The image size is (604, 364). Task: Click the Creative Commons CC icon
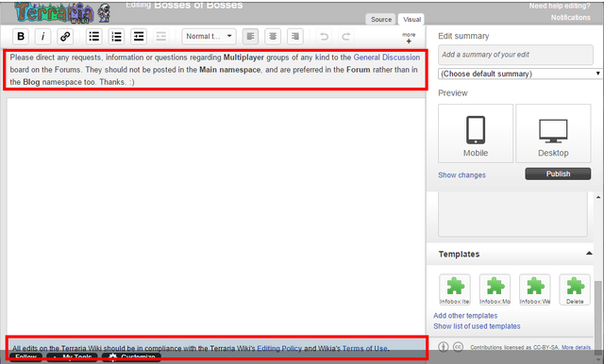(458, 347)
